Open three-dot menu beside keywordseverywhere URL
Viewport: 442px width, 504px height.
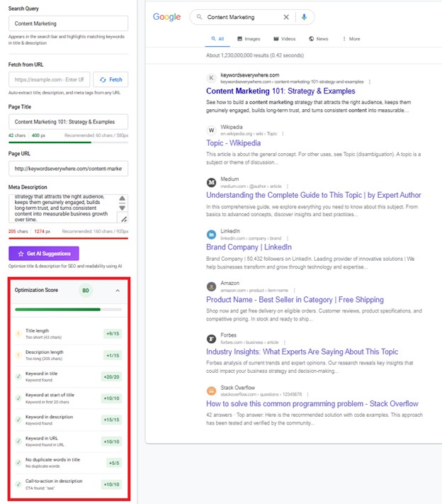click(370, 82)
